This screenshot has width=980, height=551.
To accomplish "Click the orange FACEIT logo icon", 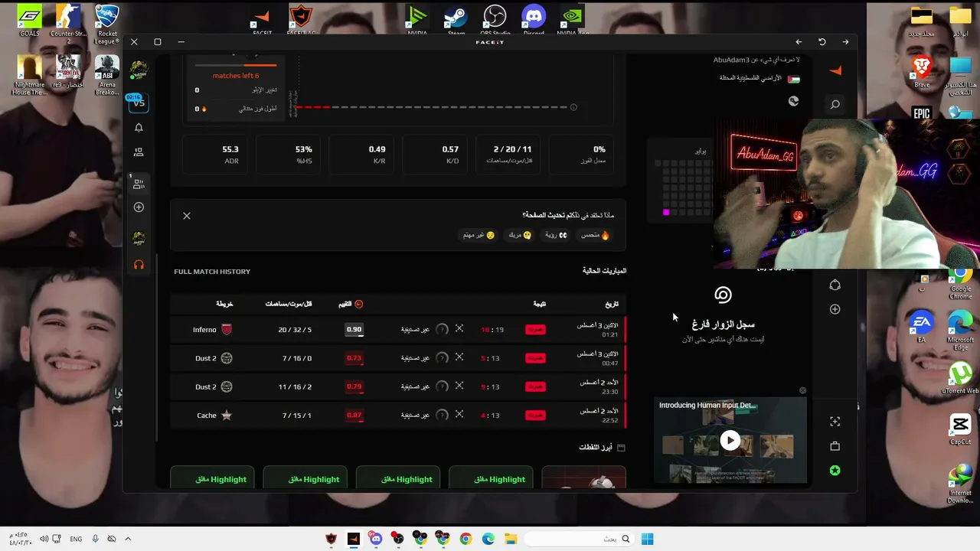I will point(835,70).
